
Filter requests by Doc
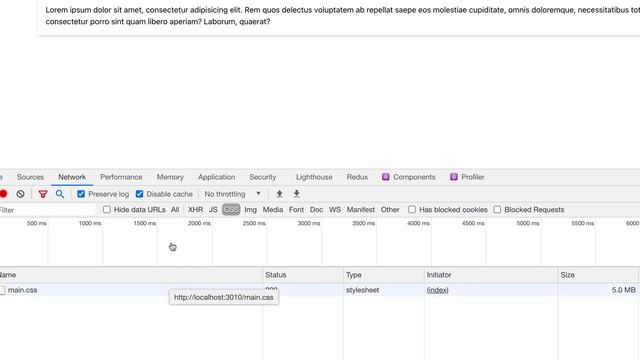tap(316, 210)
